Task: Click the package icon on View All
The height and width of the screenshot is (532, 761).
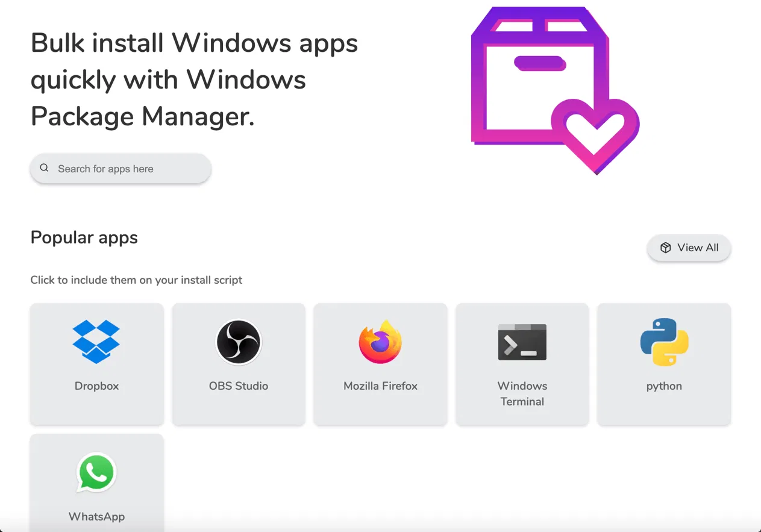Action: (x=665, y=248)
